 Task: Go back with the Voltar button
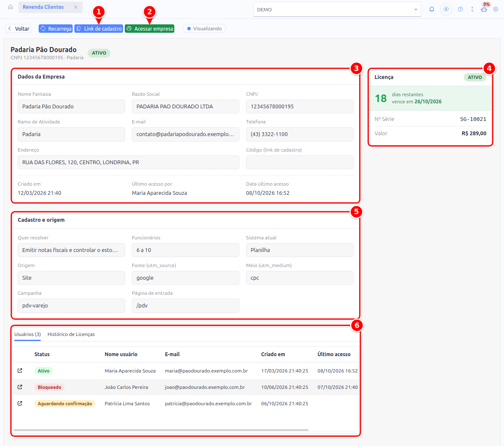point(18,29)
